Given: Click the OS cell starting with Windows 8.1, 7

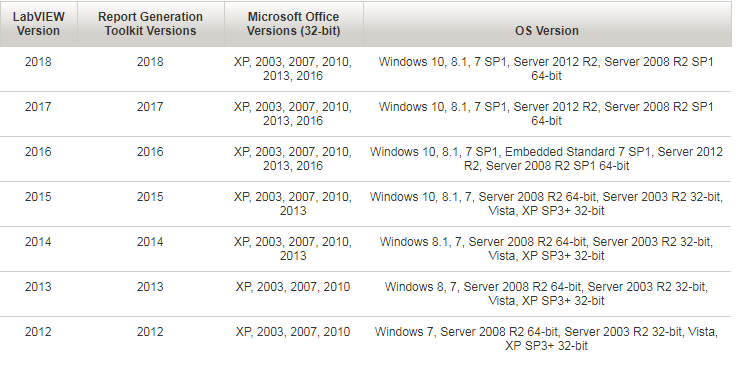Looking at the screenshot, I should coord(547,249).
